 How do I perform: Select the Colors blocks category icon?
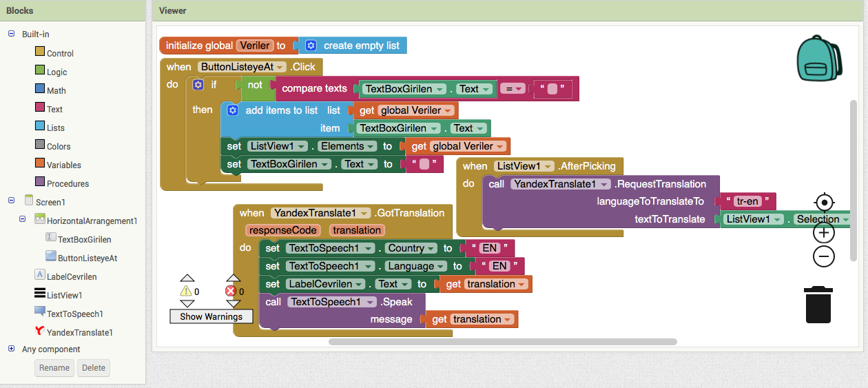click(40, 145)
